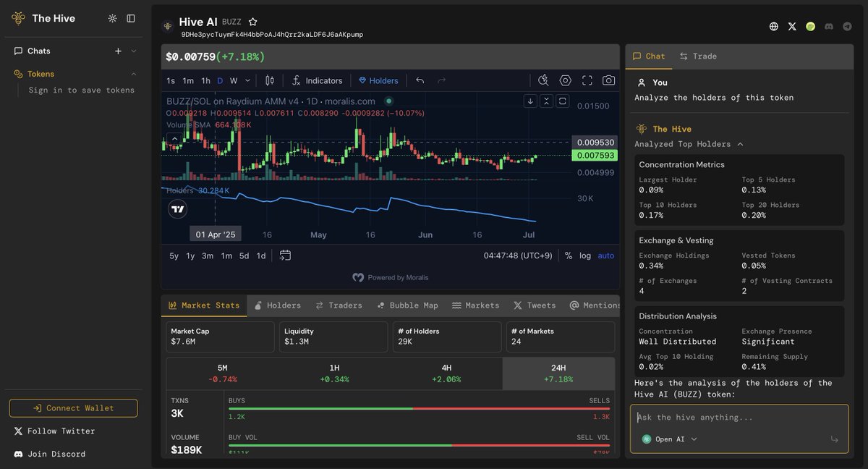This screenshot has width=868, height=469.
Task: Open the go-to-date calendar icon
Action: (x=285, y=255)
